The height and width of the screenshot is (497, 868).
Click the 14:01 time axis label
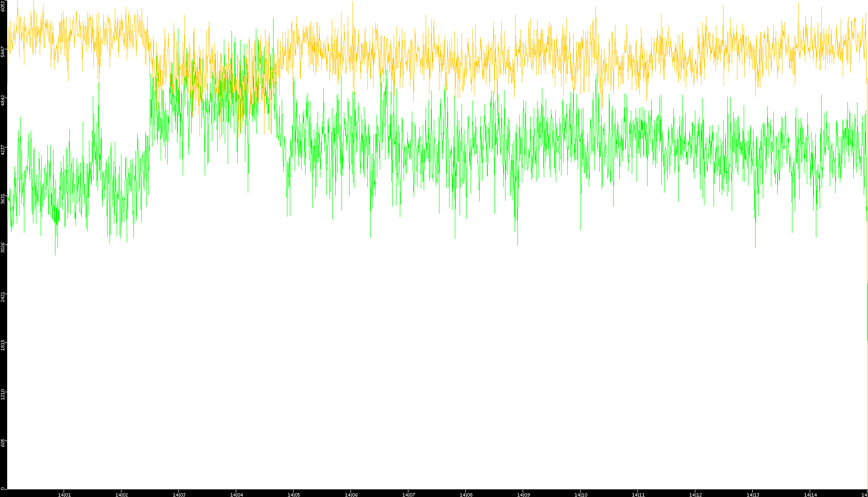[x=64, y=495]
